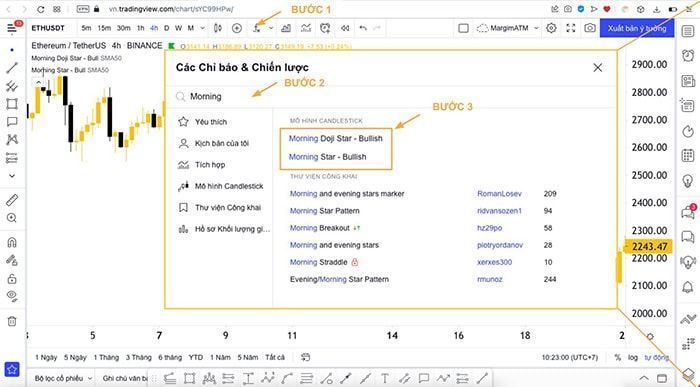Screen dimensions: 700x387
Task: Set range to YTD
Action: [x=196, y=358]
